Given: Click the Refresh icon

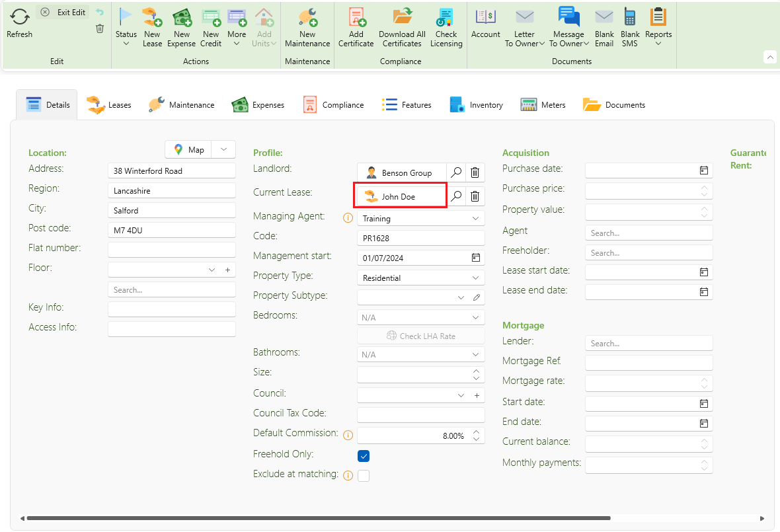Looking at the screenshot, I should pyautogui.click(x=19, y=17).
